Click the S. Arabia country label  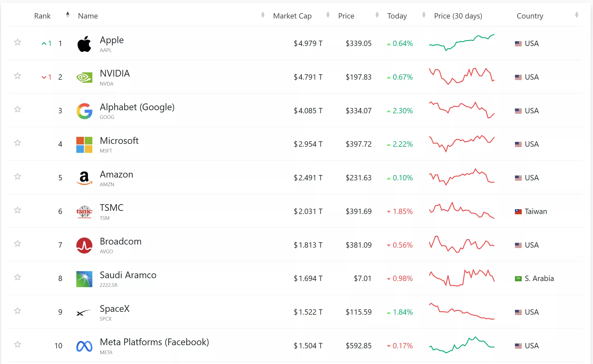(539, 279)
